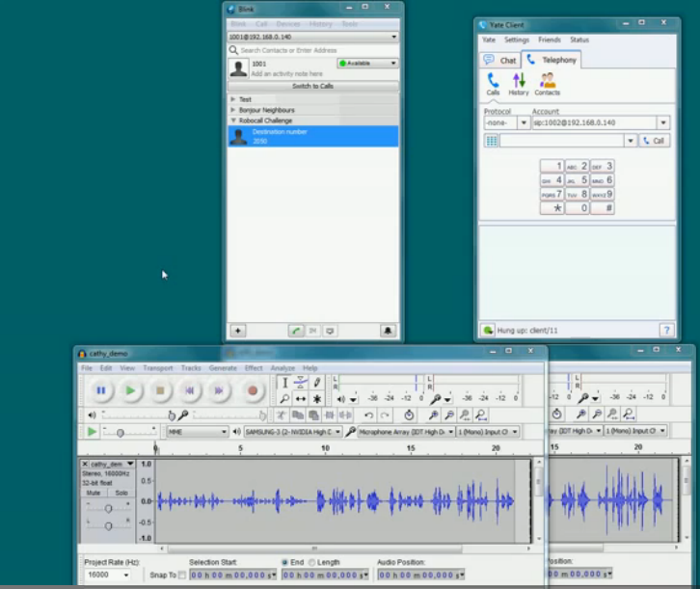The height and width of the screenshot is (589, 700).
Task: Open the Project Rate 16000 dropdown
Action: pyautogui.click(x=108, y=575)
